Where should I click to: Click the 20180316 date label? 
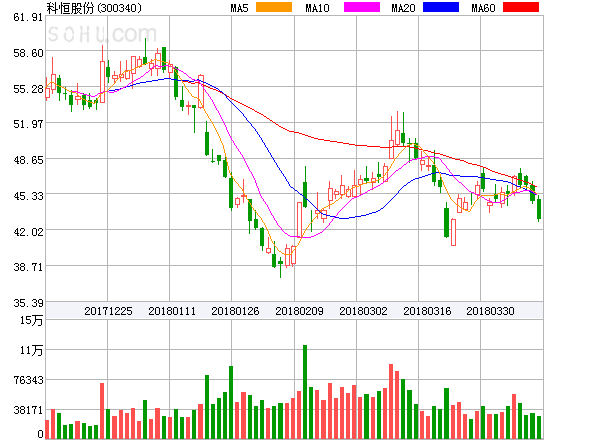[427, 311]
